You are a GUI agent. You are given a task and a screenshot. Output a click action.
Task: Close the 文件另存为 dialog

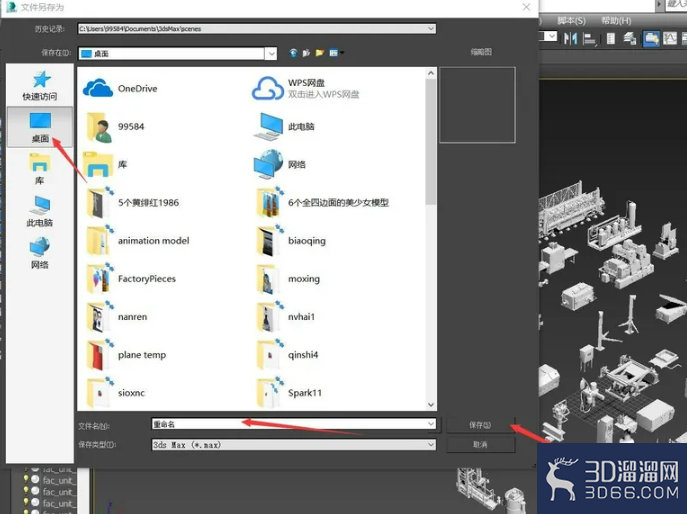click(x=526, y=7)
